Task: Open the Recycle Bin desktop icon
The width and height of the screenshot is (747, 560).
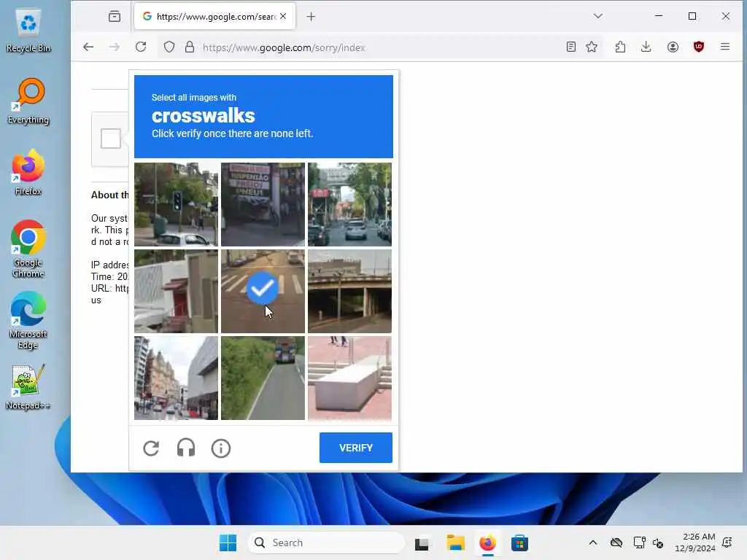Action: click(28, 31)
